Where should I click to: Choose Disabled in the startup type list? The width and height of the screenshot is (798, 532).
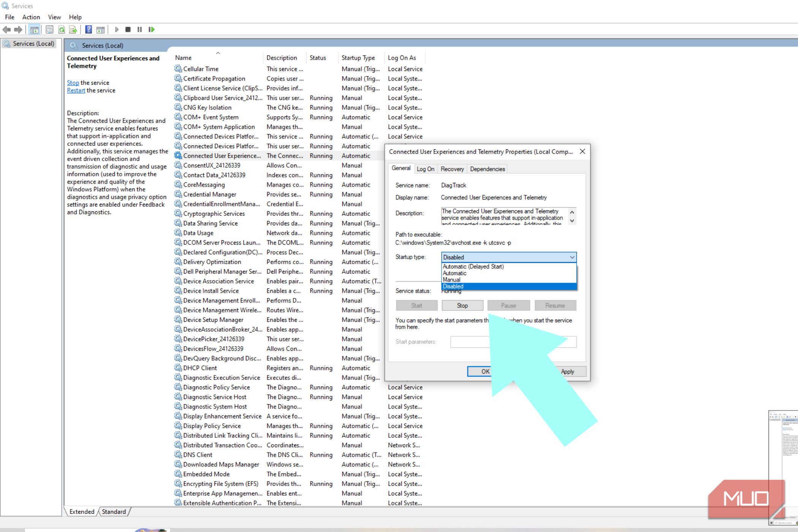(509, 286)
